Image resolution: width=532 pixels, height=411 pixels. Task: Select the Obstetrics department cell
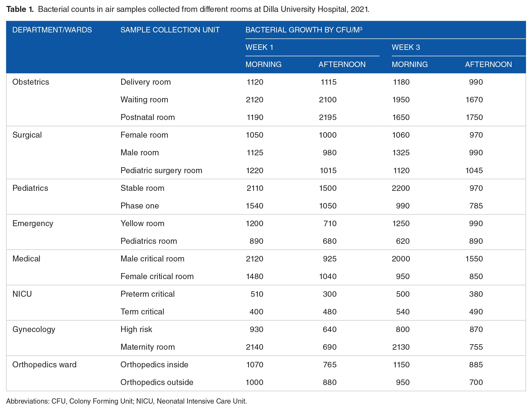pos(31,82)
